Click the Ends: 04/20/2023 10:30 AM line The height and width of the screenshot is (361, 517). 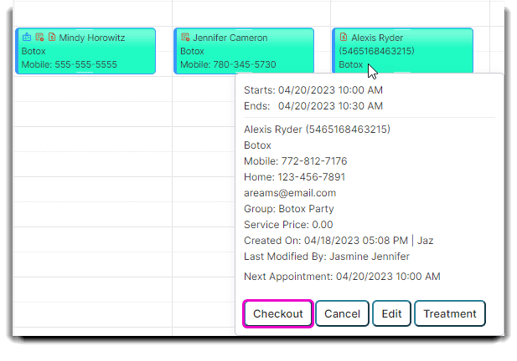click(313, 106)
